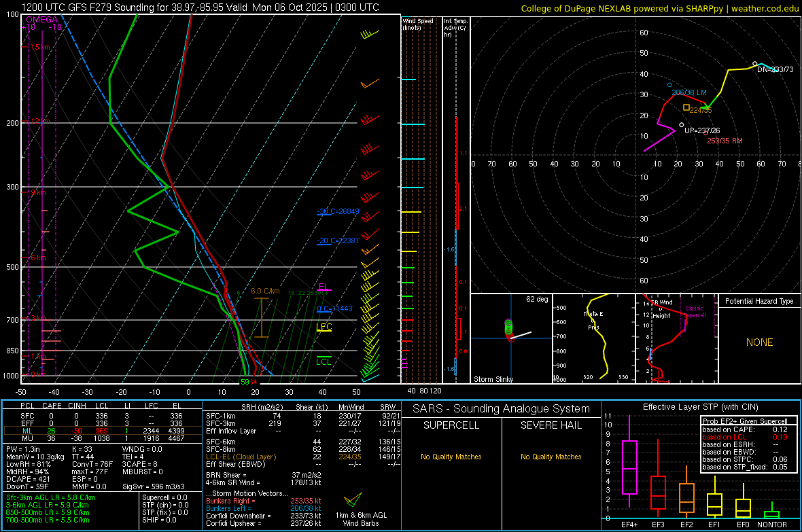Select the ML parcel row
Image resolution: width=802 pixels, height=532 pixels.
pos(102,431)
